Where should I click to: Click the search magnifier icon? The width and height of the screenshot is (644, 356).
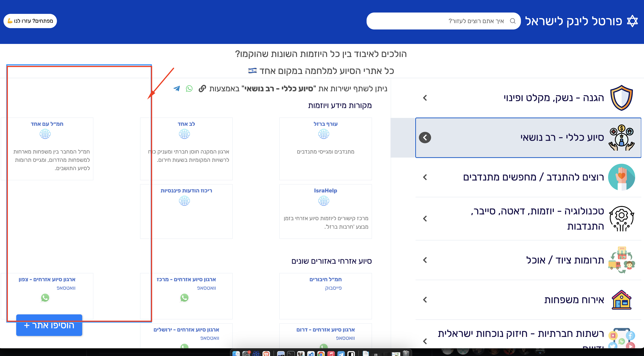tap(513, 21)
